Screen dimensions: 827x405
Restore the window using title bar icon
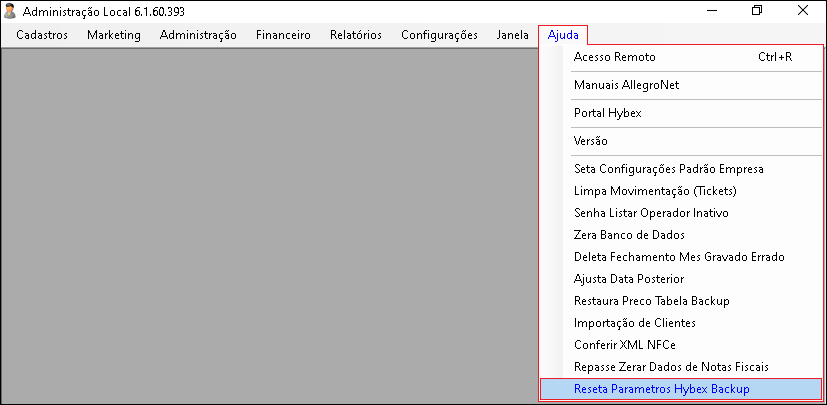(x=757, y=11)
